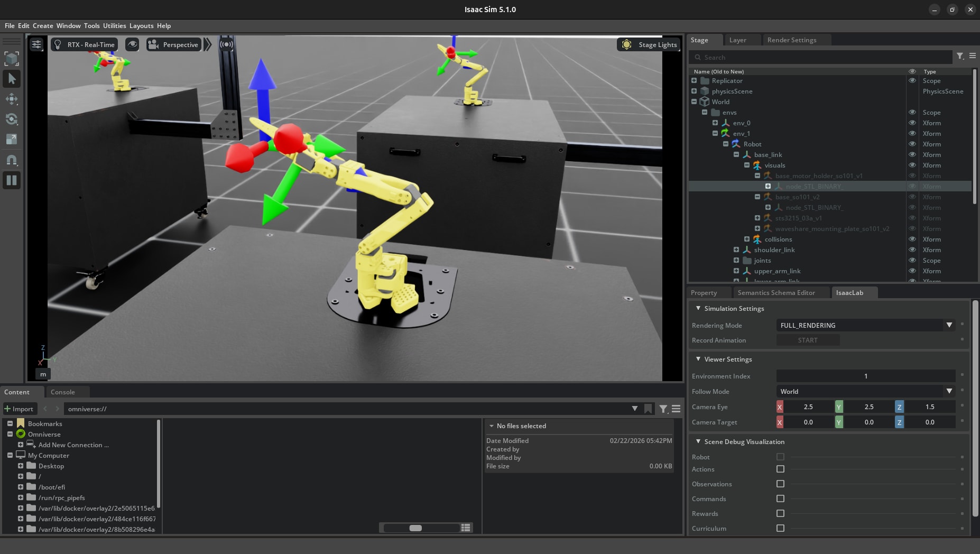
Task: Select the arrow selection tool
Action: 12,79
